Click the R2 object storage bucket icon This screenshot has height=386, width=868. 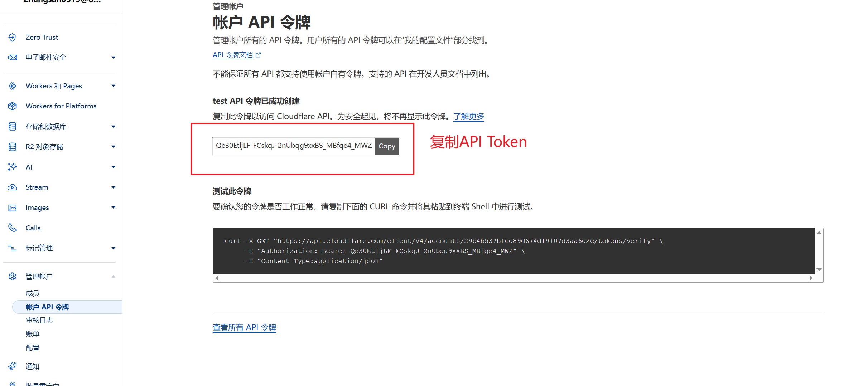(12, 147)
